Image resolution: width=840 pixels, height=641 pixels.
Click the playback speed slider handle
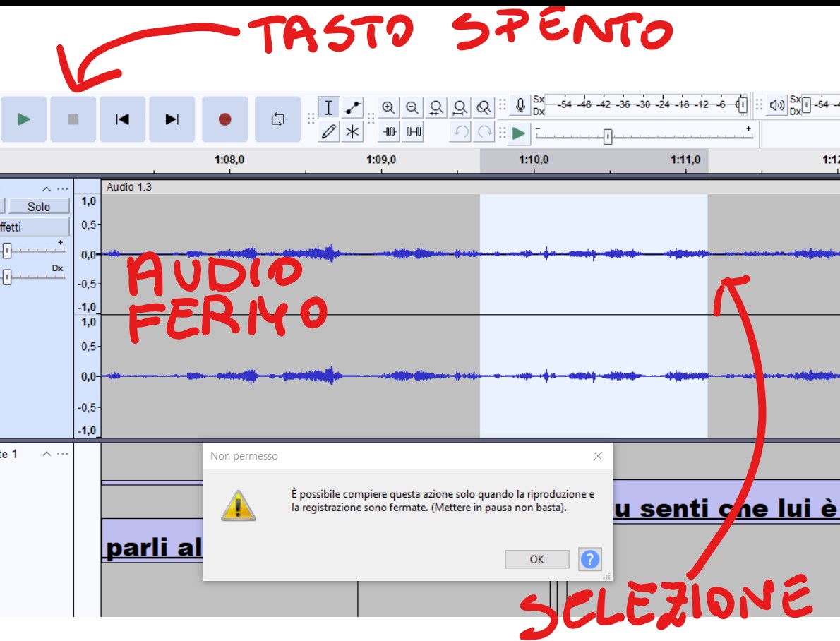pyautogui.click(x=608, y=137)
